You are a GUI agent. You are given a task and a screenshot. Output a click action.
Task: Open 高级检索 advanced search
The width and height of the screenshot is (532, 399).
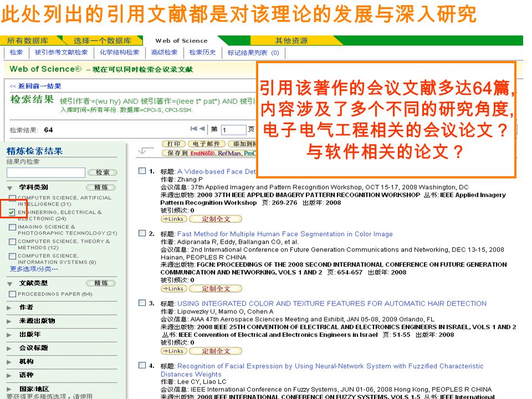coord(164,52)
